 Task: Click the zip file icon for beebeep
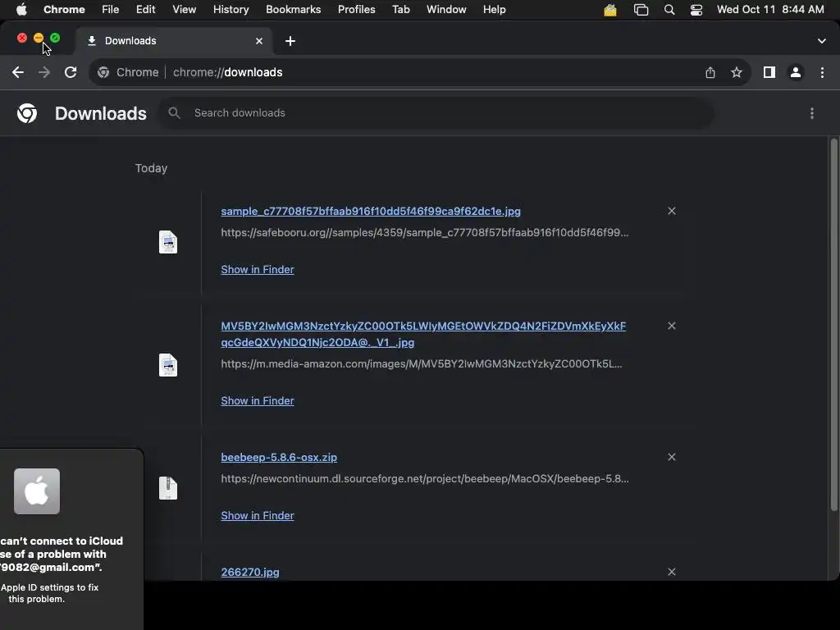click(168, 488)
